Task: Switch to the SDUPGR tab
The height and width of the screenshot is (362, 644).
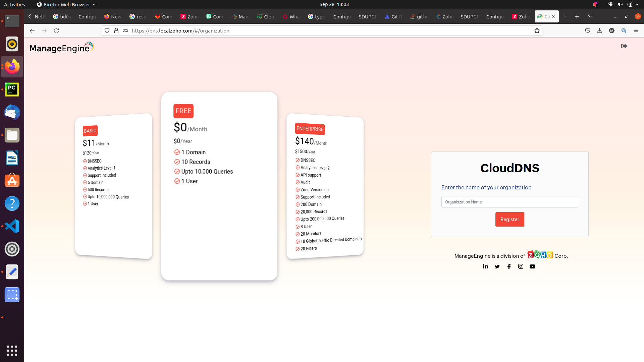Action: coord(368,16)
